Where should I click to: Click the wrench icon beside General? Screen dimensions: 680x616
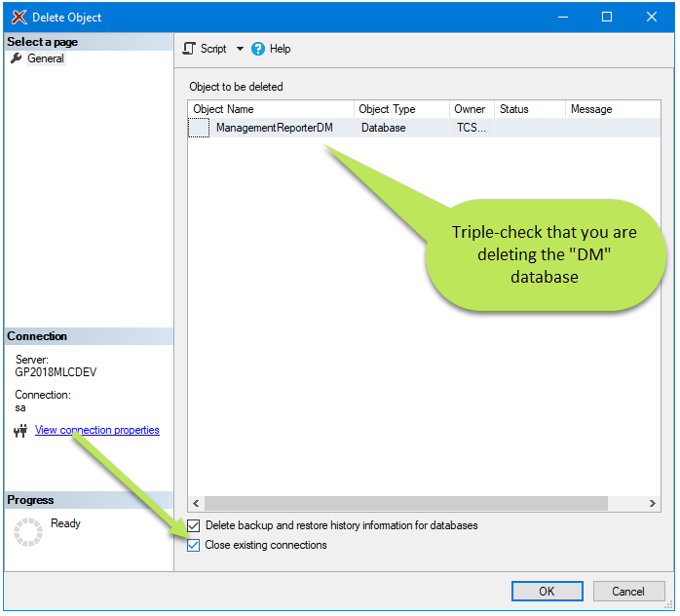pos(17,58)
